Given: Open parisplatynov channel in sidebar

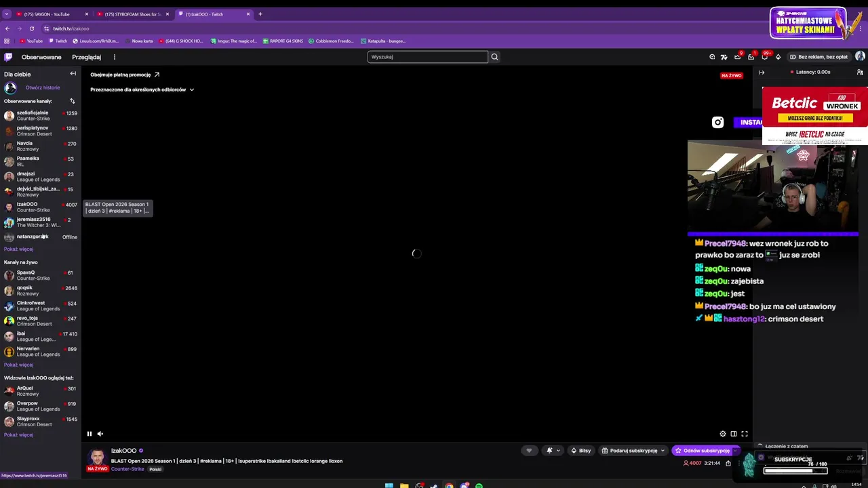Looking at the screenshot, I should [x=41, y=131].
